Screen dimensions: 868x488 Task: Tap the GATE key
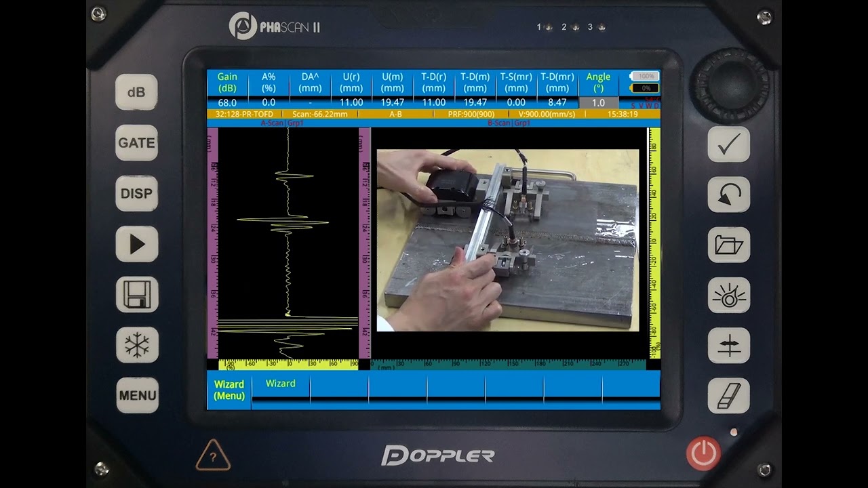click(x=136, y=143)
